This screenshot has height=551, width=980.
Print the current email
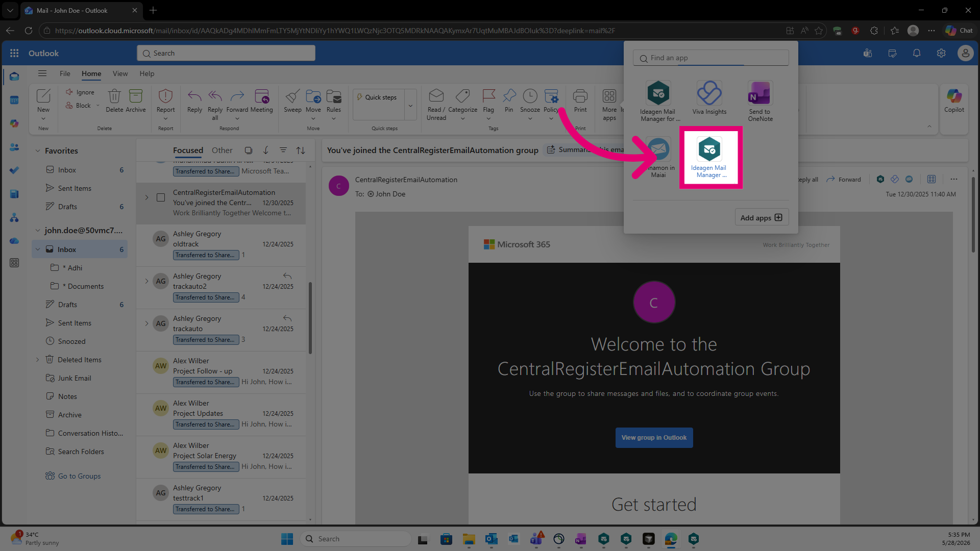pos(580,101)
